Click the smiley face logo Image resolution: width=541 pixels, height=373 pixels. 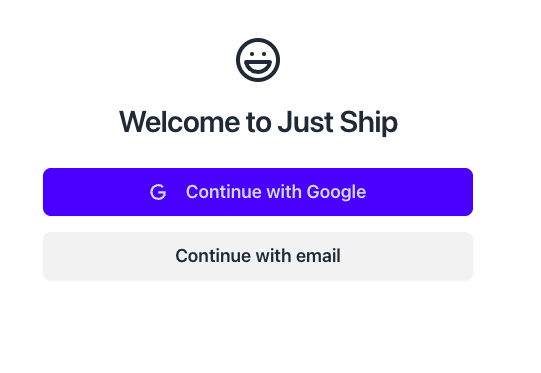258,60
